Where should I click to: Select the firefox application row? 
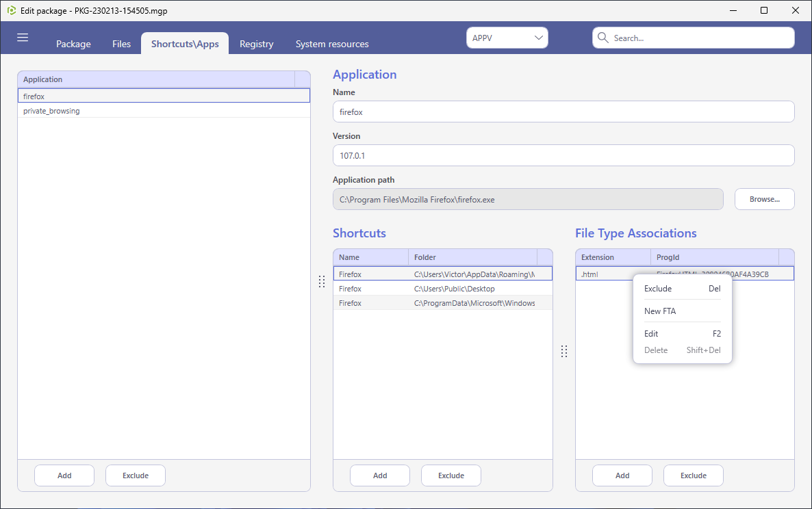(164, 96)
